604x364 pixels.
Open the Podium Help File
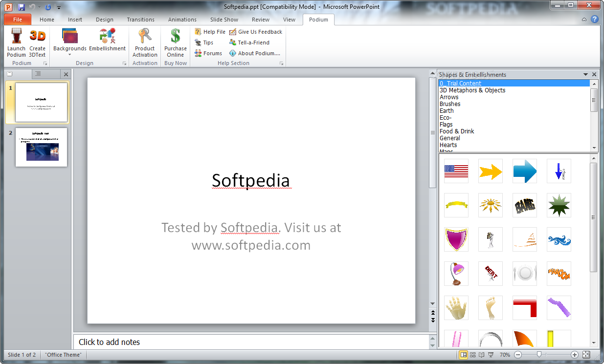coord(210,32)
